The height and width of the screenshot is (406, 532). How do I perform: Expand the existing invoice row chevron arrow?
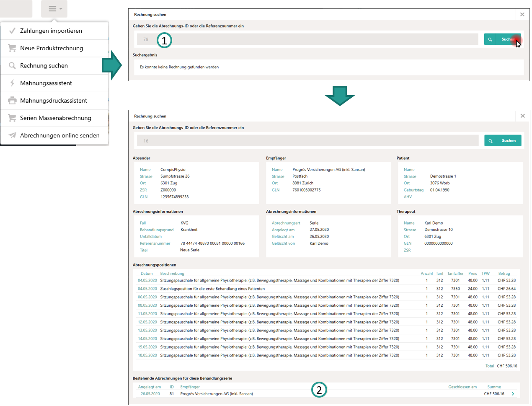tap(513, 394)
